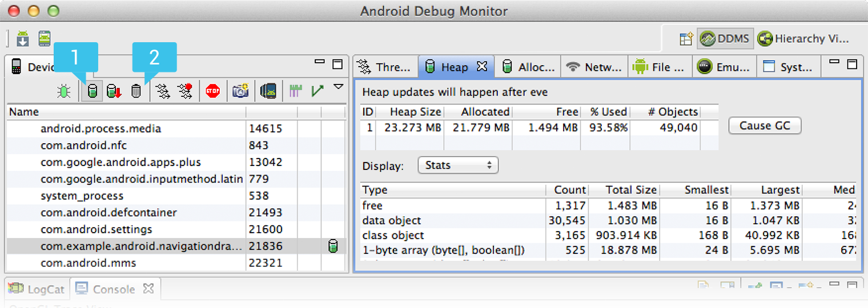Start method profiling with the red-dot threads icon
The image size is (868, 308).
pyautogui.click(x=184, y=91)
